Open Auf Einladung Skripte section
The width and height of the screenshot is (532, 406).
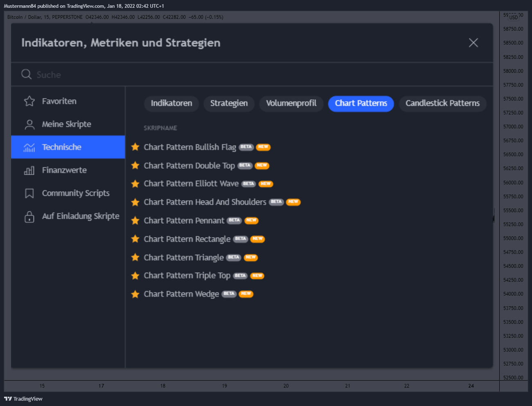68,216
